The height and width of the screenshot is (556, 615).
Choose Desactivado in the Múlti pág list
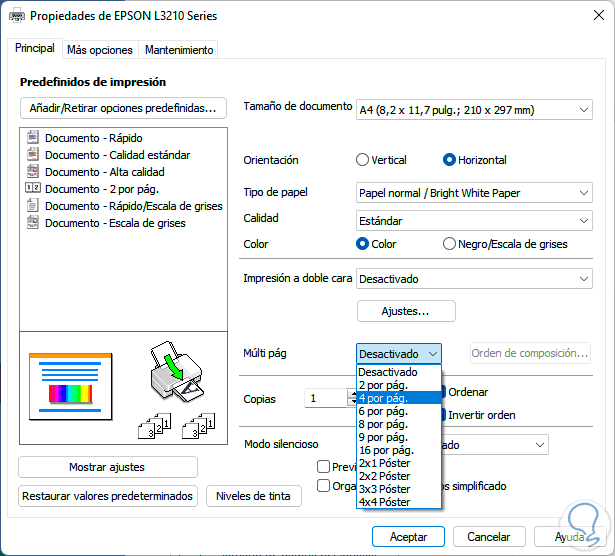coord(399,372)
